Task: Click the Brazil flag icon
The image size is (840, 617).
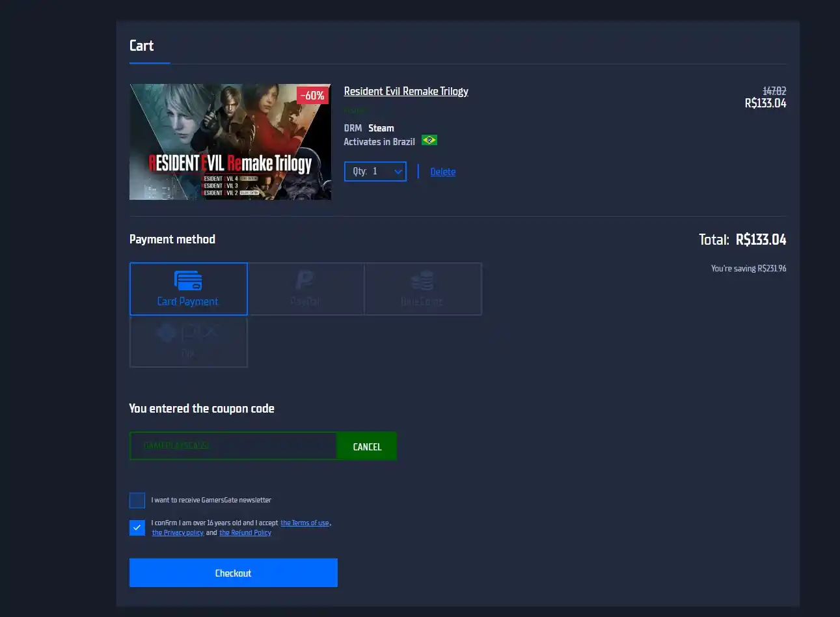Action: click(x=429, y=140)
